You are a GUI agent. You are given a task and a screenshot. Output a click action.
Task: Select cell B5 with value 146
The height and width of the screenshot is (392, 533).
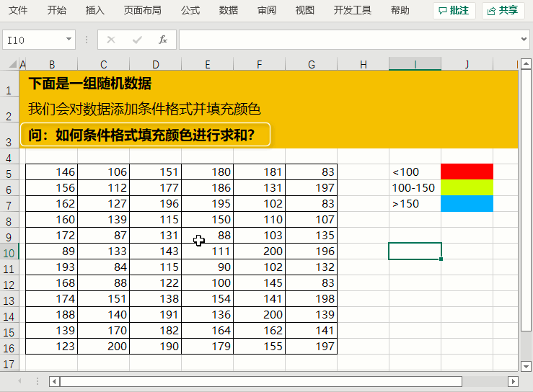tap(52, 172)
